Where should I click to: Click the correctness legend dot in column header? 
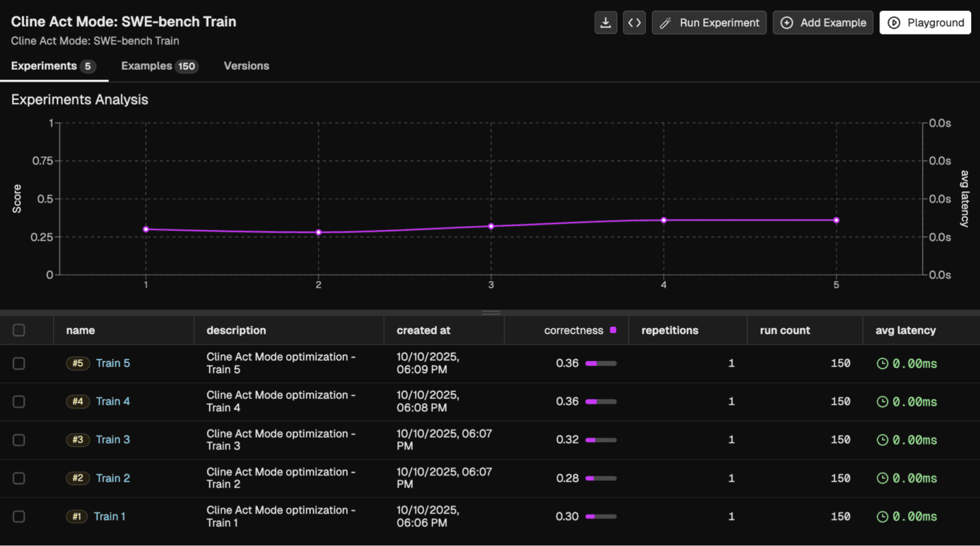(613, 330)
